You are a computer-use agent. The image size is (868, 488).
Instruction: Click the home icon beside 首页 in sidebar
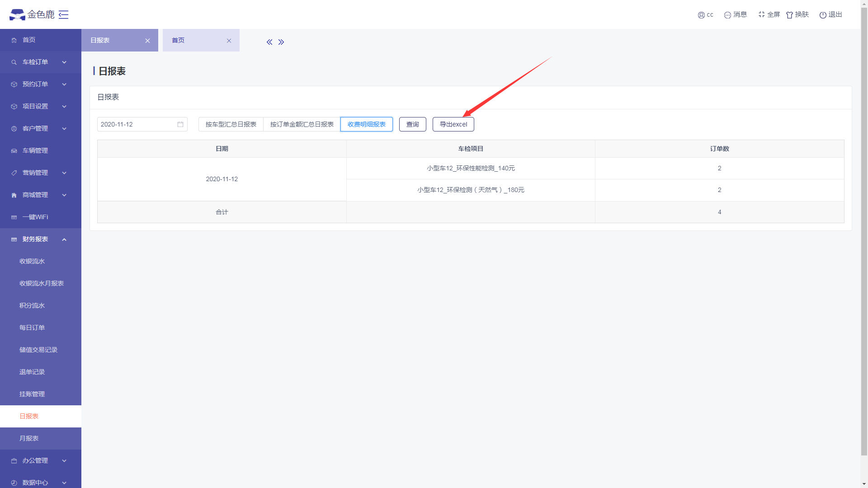[x=14, y=40]
